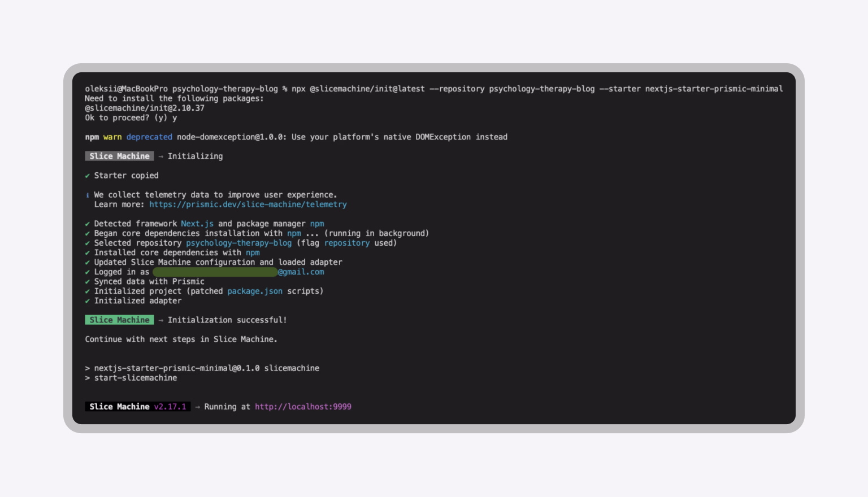
Task: Click the blue "repository" flag word
Action: pos(347,243)
